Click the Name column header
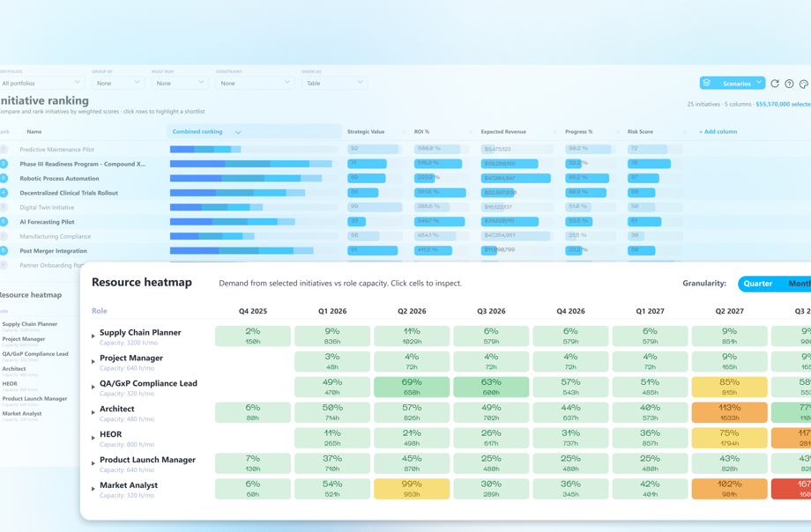Viewport: 811px width, 532px height. pyautogui.click(x=34, y=132)
